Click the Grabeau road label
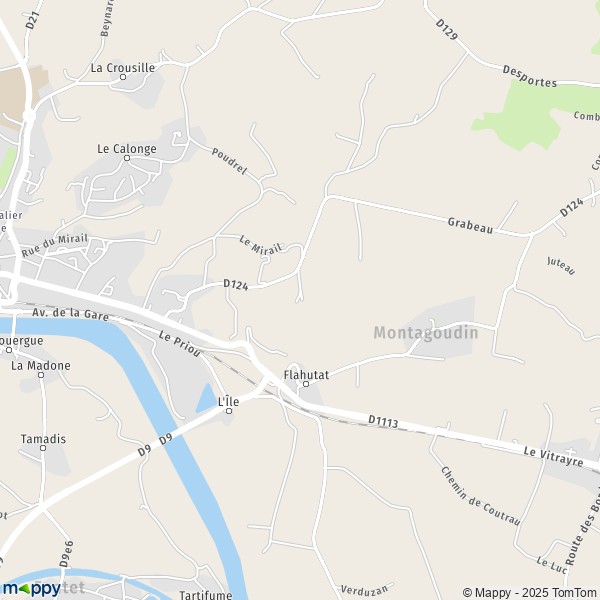The height and width of the screenshot is (600, 600). click(470, 225)
